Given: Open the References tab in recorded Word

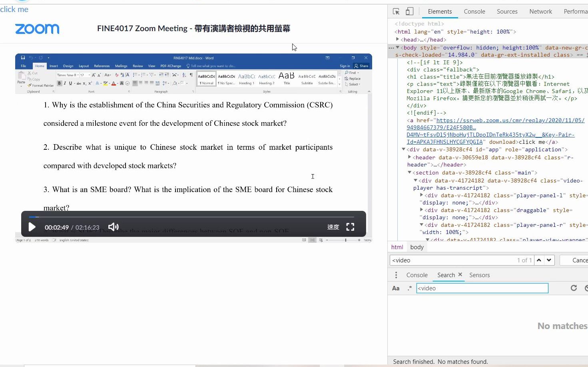Looking at the screenshot, I should click(102, 66).
